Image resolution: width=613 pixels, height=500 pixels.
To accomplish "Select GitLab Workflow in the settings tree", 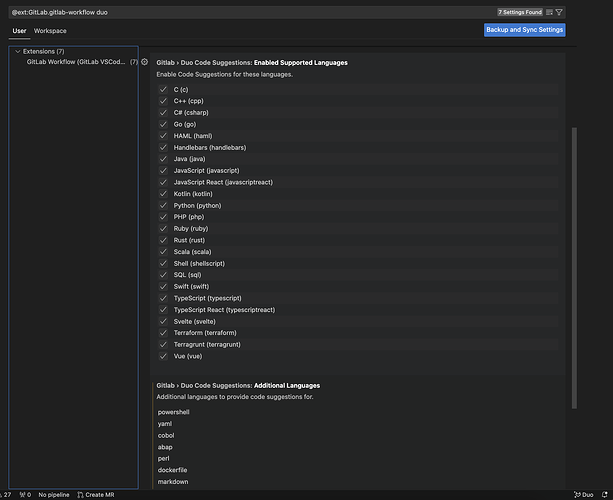I will click(75, 62).
